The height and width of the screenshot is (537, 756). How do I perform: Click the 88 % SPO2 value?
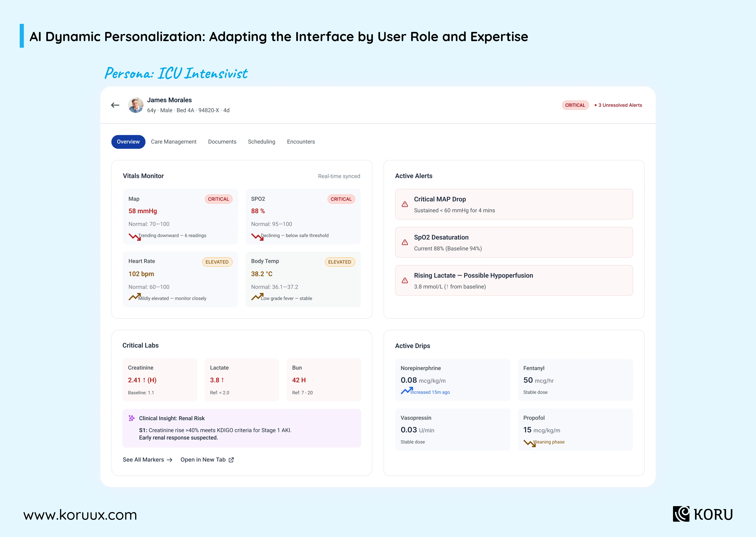tap(258, 211)
